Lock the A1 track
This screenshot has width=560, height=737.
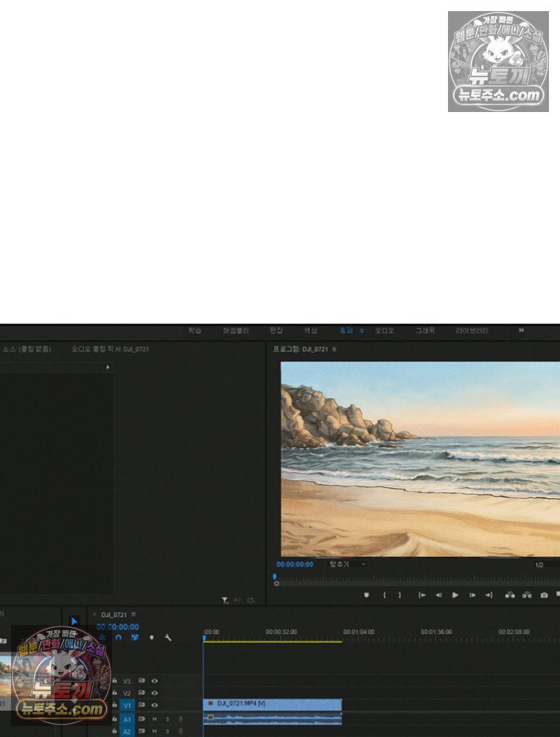(x=114, y=719)
